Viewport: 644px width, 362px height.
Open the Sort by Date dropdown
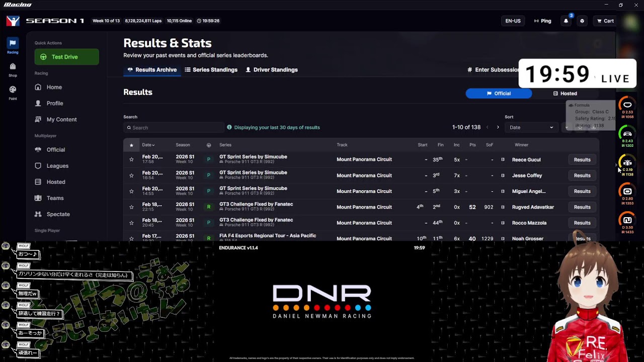point(531,127)
